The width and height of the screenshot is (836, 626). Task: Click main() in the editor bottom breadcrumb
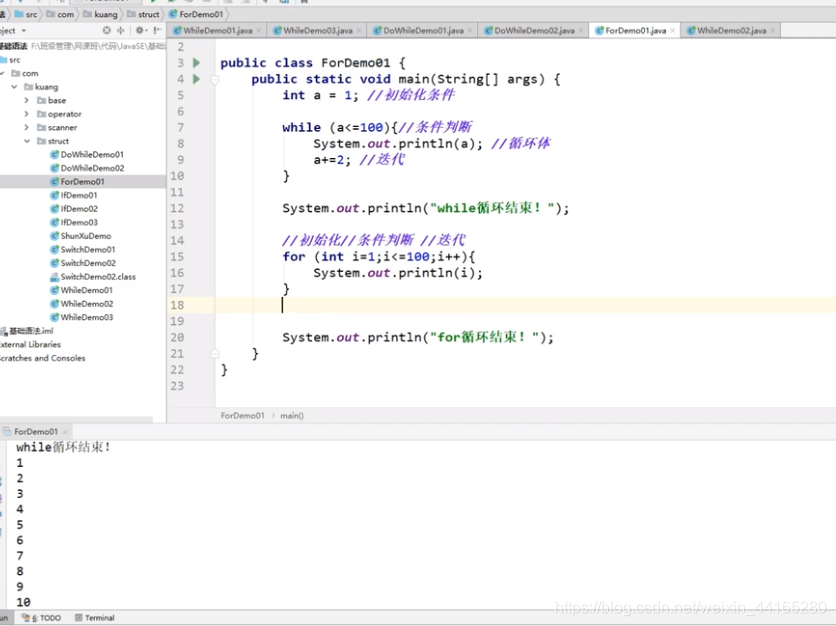click(x=292, y=415)
